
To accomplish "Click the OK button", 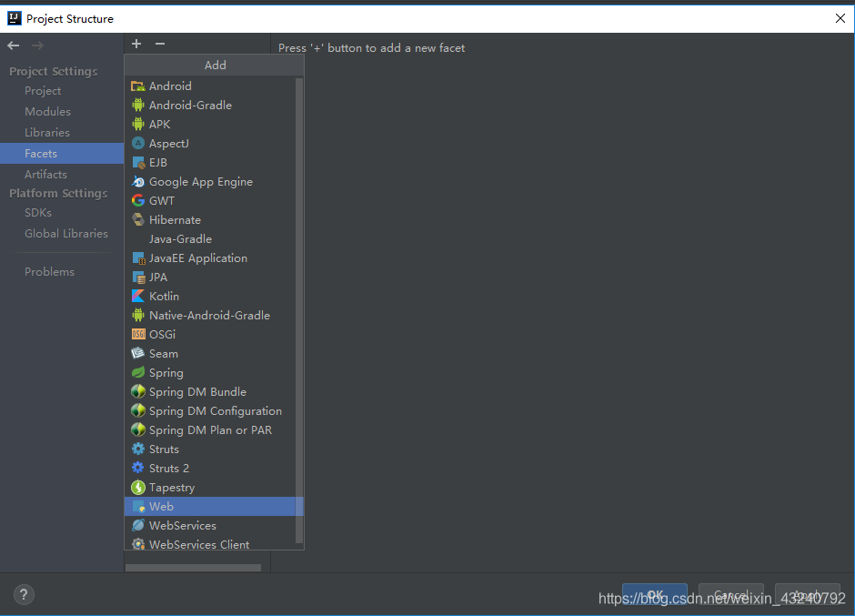I will [654, 595].
